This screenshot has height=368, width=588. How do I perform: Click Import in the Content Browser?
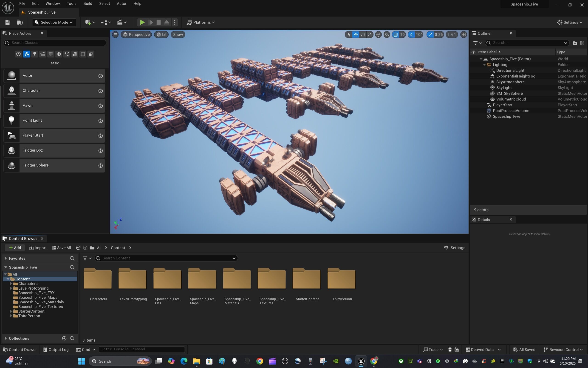(x=38, y=248)
